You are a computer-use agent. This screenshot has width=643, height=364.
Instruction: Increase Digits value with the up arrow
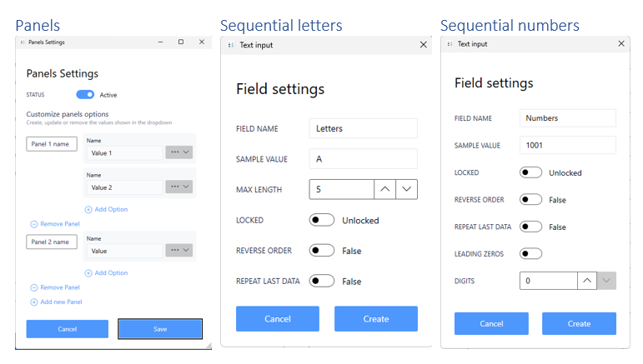(587, 281)
